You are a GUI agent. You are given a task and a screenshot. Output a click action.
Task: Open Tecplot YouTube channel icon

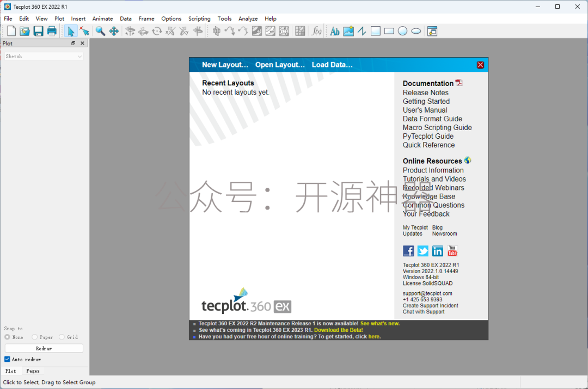click(452, 251)
